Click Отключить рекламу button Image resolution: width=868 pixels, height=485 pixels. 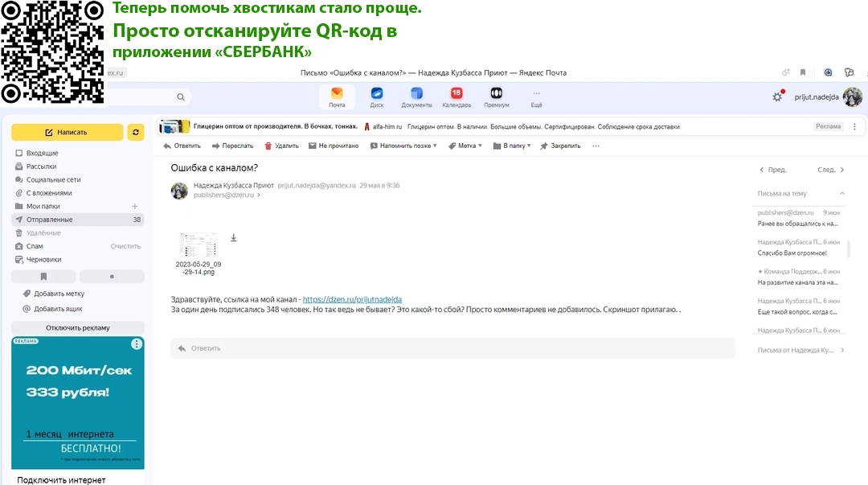pyautogui.click(x=77, y=327)
